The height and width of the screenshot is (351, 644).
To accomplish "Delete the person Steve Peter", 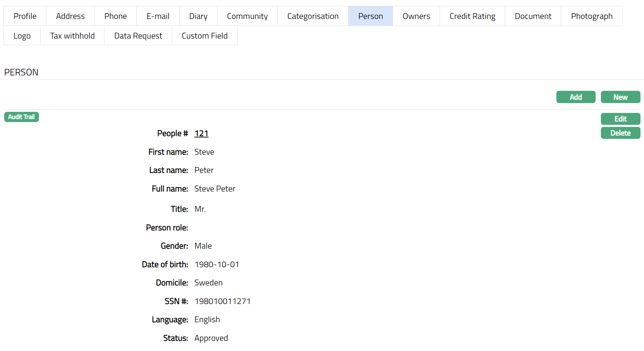I will 620,133.
